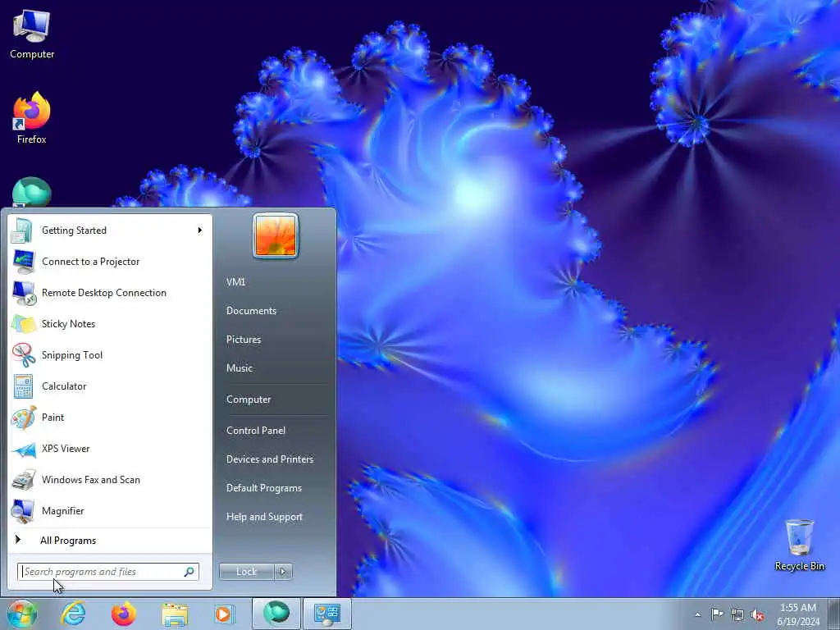The width and height of the screenshot is (840, 630).
Task: Open Calculator using its icon
Action: [x=23, y=386]
